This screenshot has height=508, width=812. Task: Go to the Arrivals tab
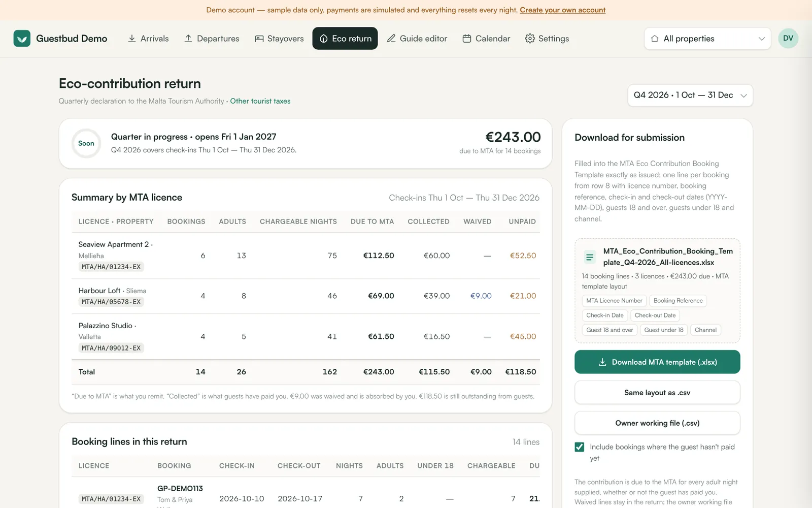(x=148, y=39)
